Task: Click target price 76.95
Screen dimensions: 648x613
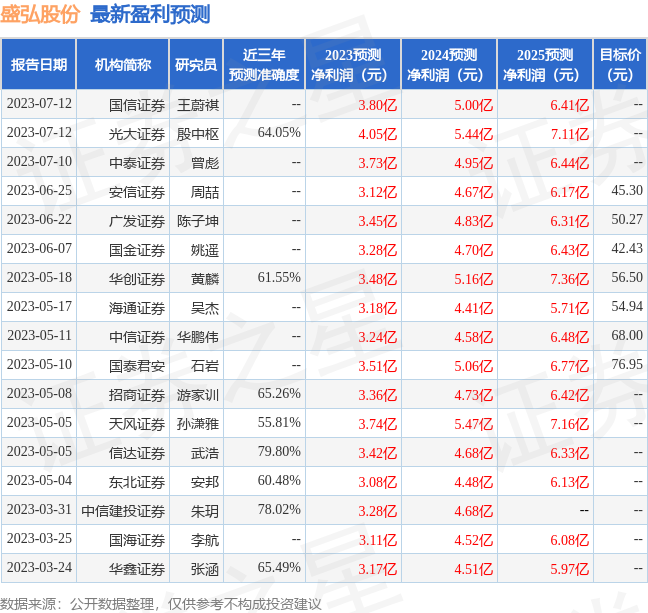Action: pyautogui.click(x=627, y=364)
